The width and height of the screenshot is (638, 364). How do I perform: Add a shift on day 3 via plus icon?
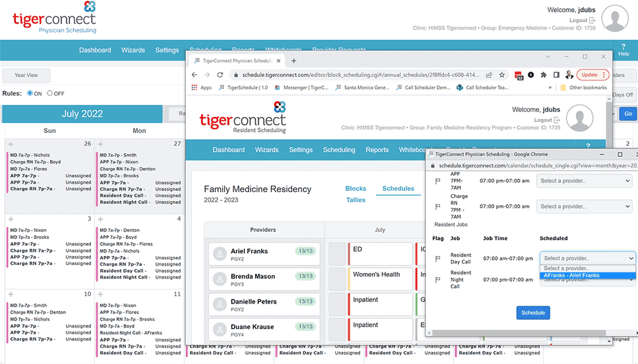pos(10,220)
